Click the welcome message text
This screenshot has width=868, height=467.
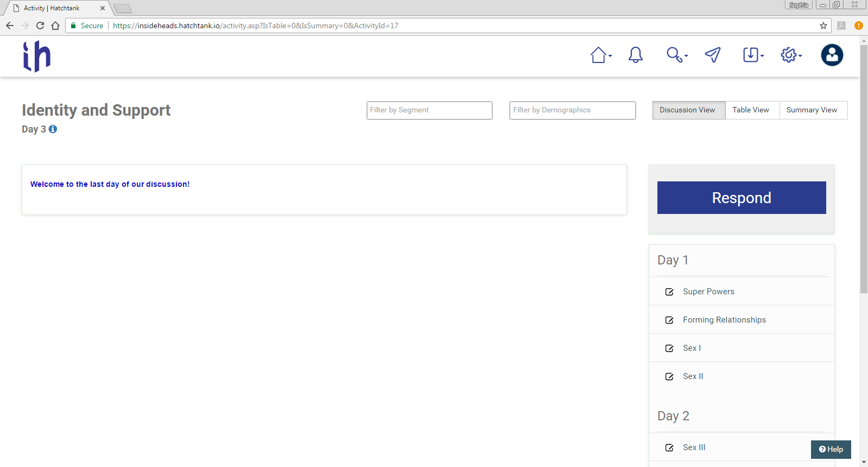(110, 184)
